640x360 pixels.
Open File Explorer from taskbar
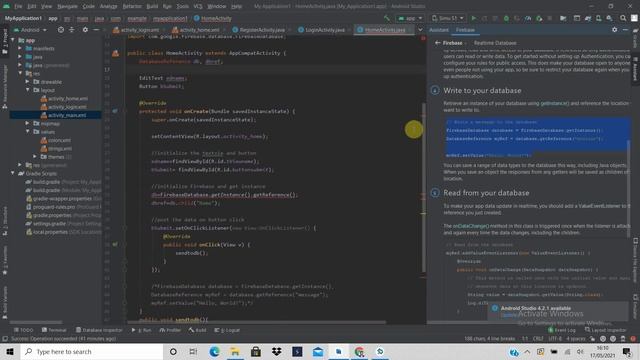235,351
